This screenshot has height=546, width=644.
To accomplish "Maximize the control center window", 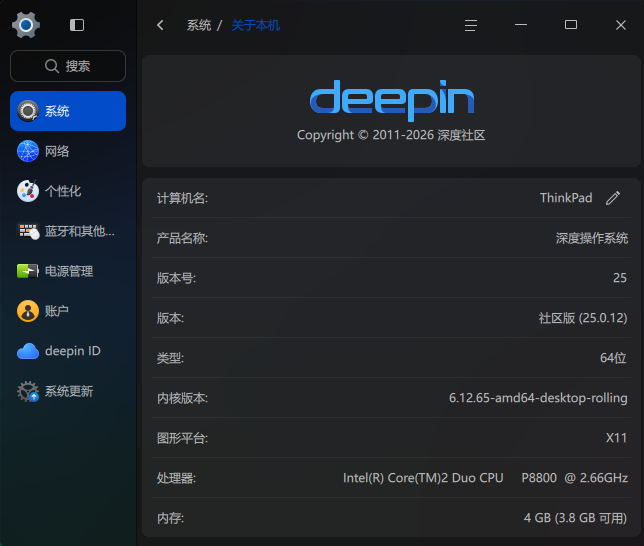I will (571, 25).
